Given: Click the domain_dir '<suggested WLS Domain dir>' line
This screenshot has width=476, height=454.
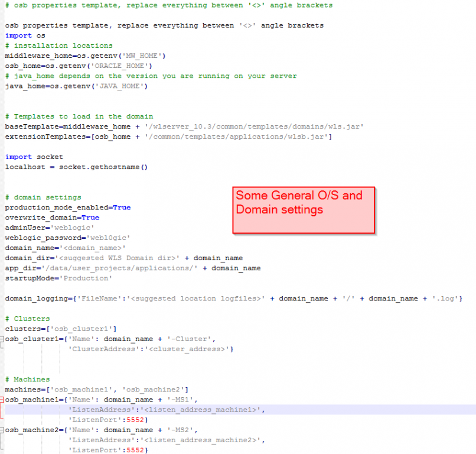Looking at the screenshot, I should (x=124, y=258).
